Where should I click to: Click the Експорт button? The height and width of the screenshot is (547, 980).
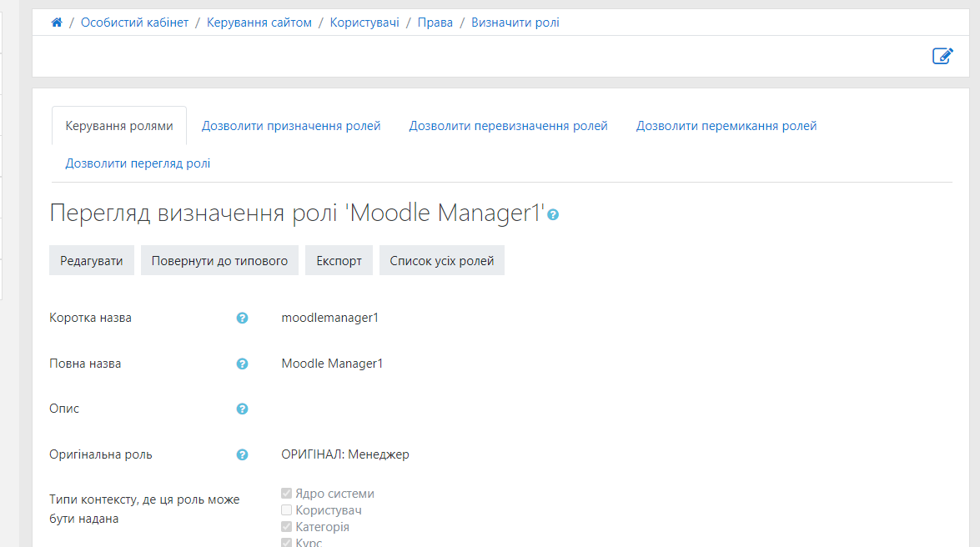click(x=339, y=261)
